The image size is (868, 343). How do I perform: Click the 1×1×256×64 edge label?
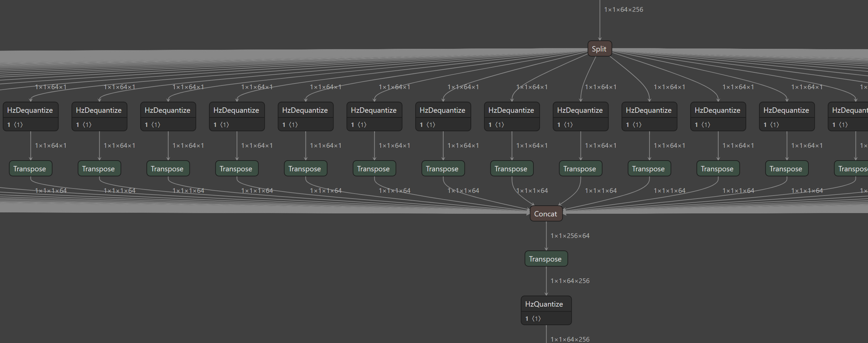(570, 236)
